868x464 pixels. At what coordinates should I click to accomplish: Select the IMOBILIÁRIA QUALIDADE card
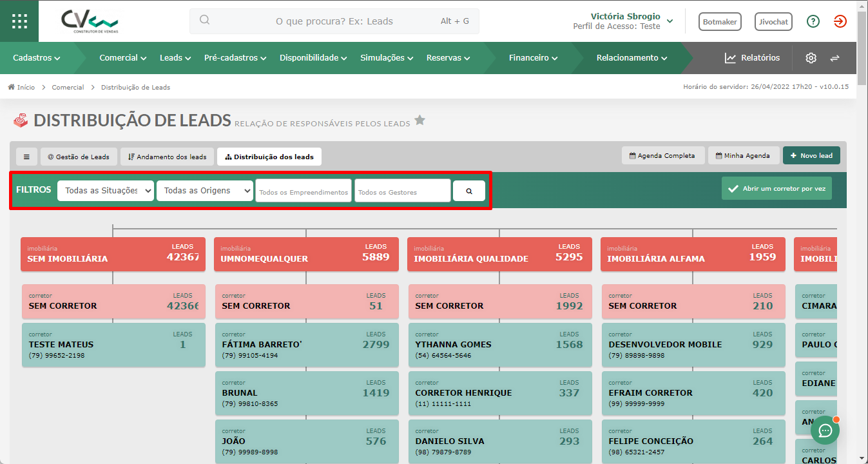click(499, 254)
